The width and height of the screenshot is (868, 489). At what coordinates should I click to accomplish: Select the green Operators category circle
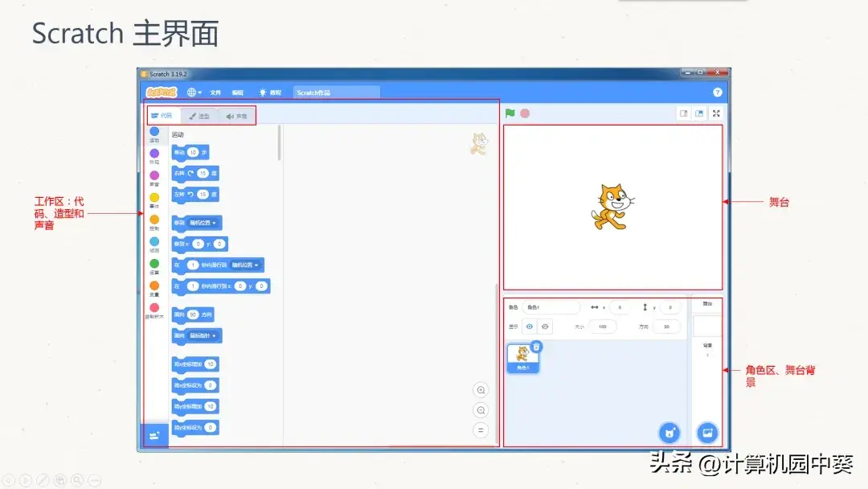(x=154, y=264)
